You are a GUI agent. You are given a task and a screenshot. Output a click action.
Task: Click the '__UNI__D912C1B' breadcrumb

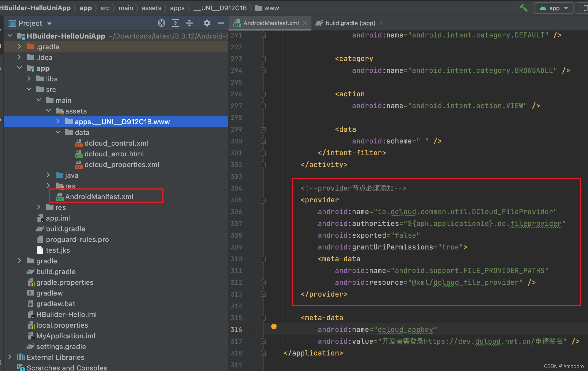220,8
